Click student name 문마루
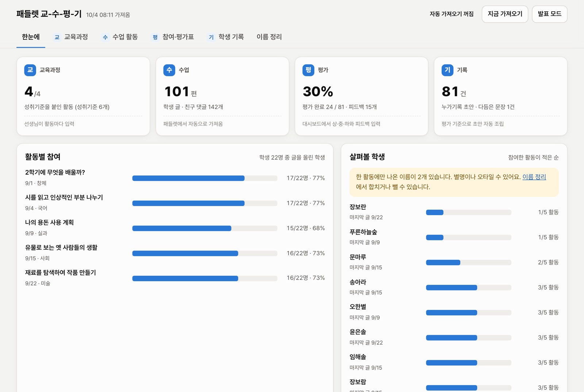The width and height of the screenshot is (584, 392). tap(358, 257)
